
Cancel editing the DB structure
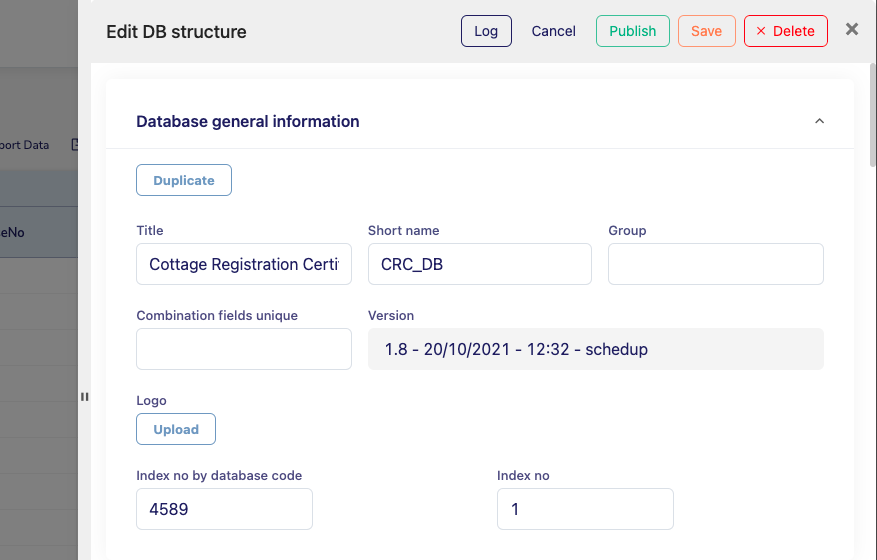(x=553, y=31)
